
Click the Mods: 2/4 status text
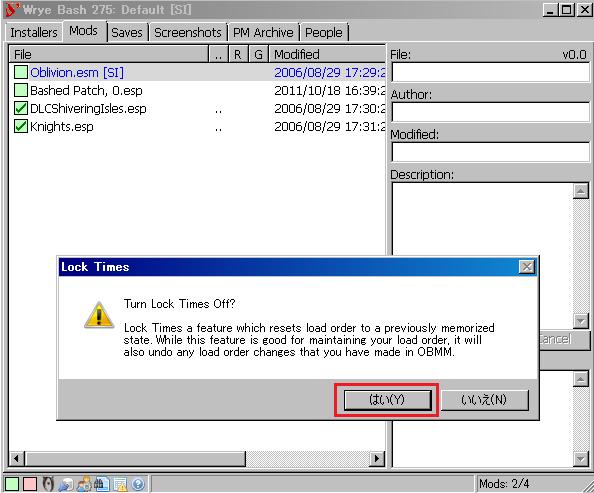point(504,484)
